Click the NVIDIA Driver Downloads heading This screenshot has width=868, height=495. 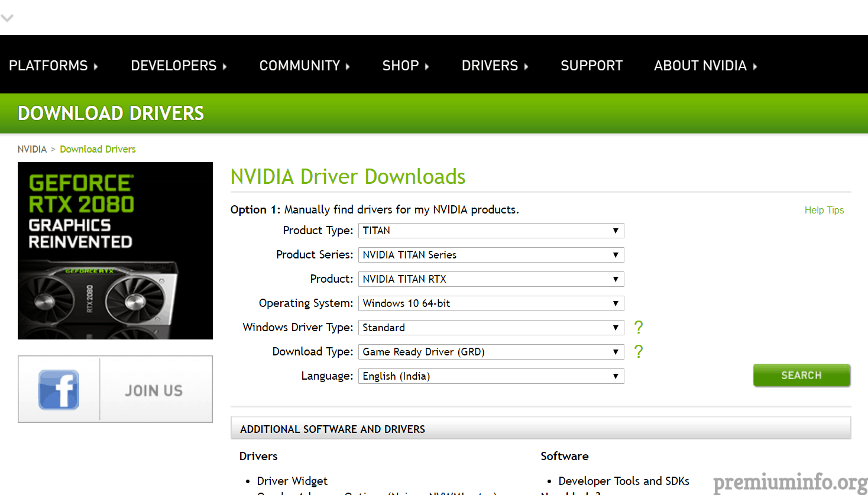pos(348,177)
